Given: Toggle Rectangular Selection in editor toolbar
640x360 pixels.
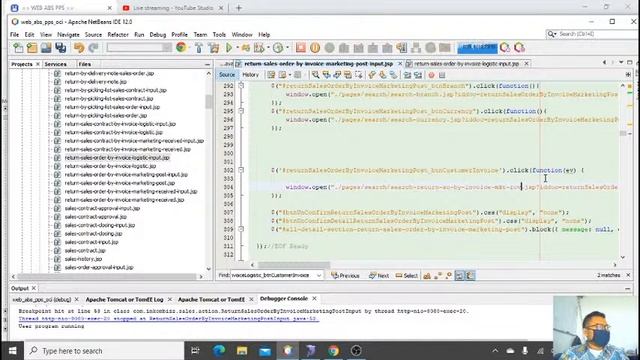Looking at the screenshot, I should tap(358, 75).
